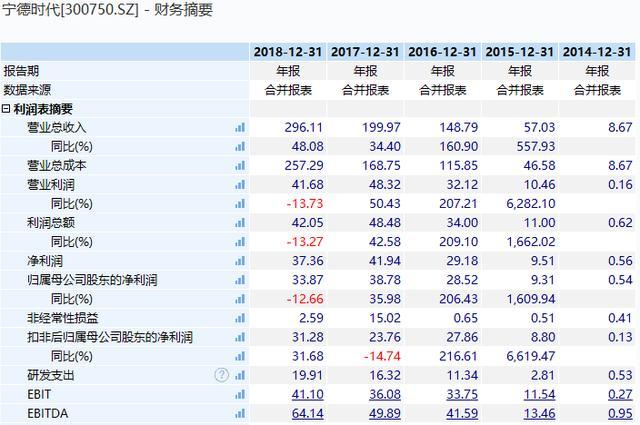Image resolution: width=640 pixels, height=425 pixels.
Task: Open EBIT value 36.08 link
Action: 385,394
